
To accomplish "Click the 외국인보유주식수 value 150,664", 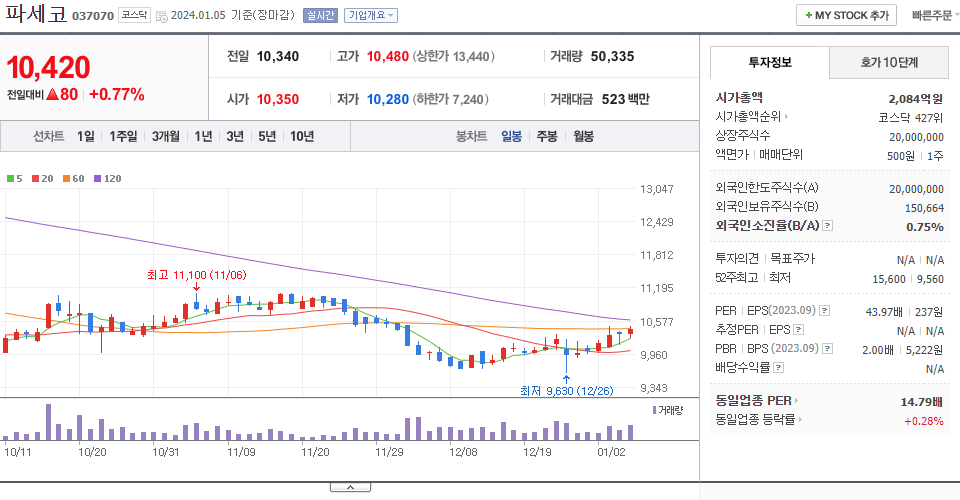I will pos(924,208).
